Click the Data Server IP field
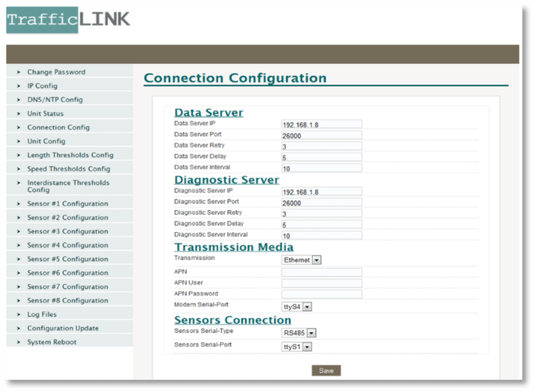The image size is (535, 392). point(321,125)
